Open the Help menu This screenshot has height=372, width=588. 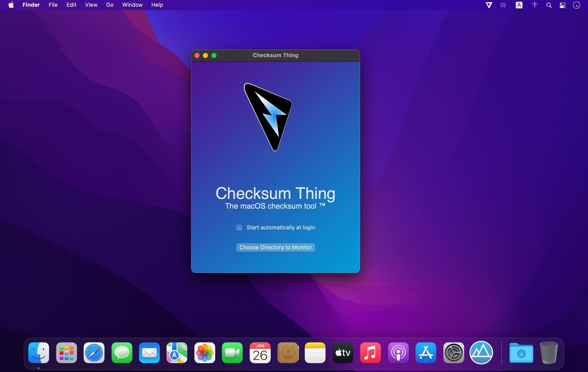coord(157,5)
